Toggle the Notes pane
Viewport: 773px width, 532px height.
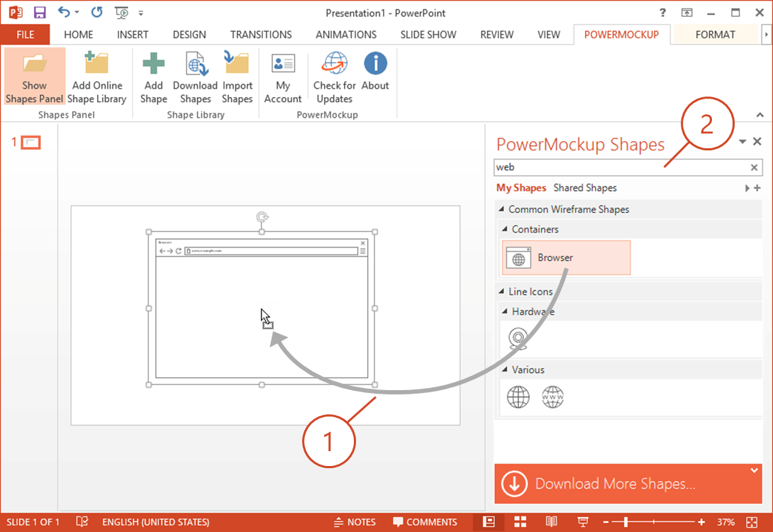pyautogui.click(x=355, y=521)
